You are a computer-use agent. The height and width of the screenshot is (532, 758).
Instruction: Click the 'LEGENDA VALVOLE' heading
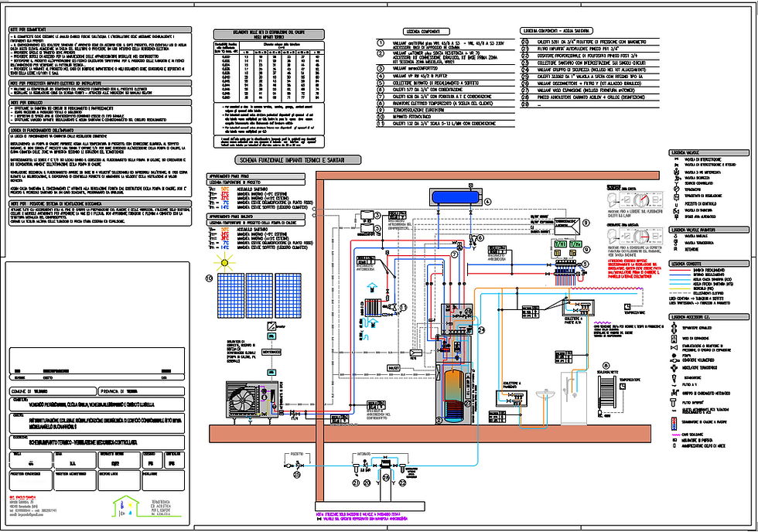point(709,152)
